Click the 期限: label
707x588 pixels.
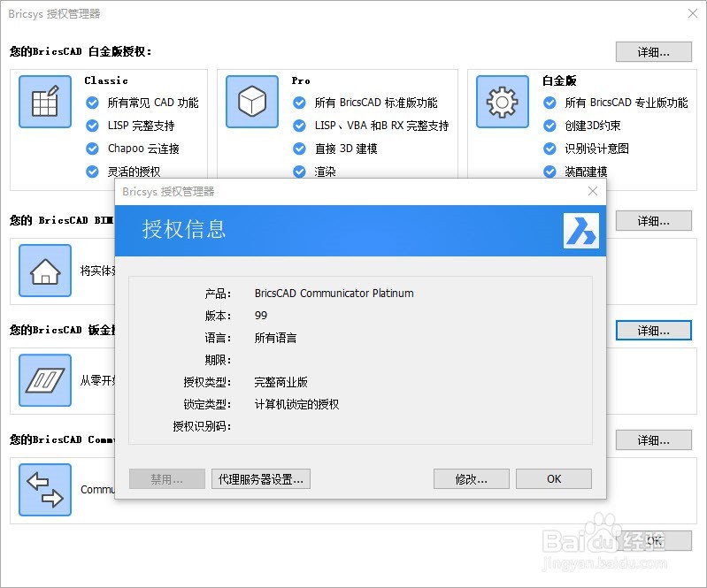click(218, 360)
